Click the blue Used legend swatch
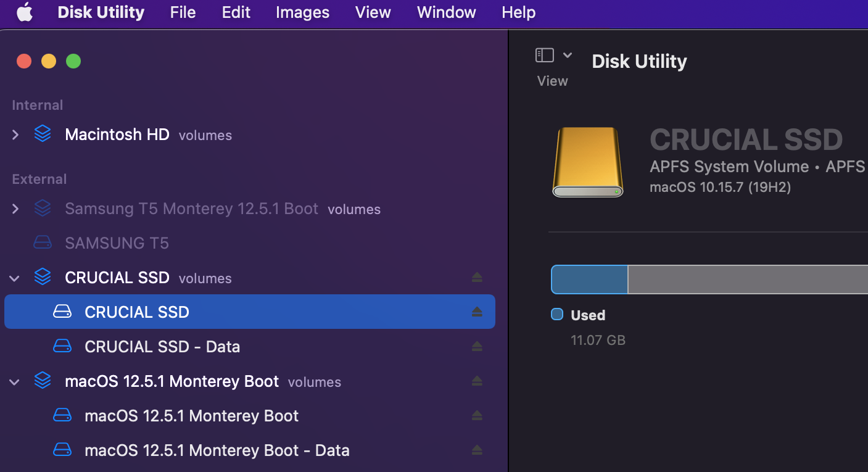The height and width of the screenshot is (472, 868). (557, 314)
